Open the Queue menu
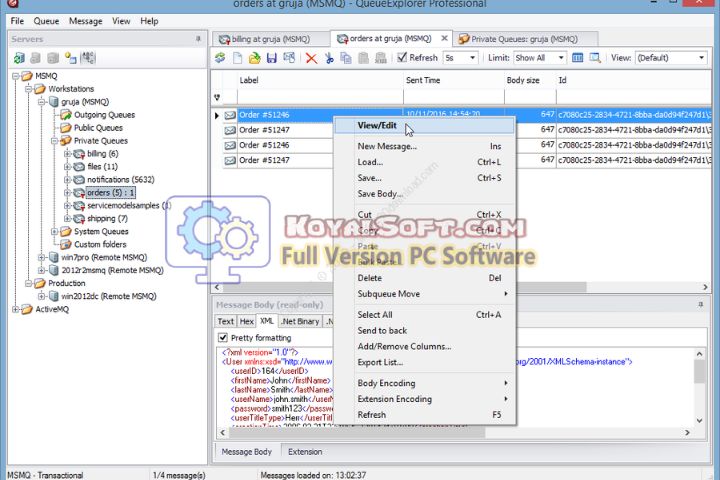 click(46, 21)
